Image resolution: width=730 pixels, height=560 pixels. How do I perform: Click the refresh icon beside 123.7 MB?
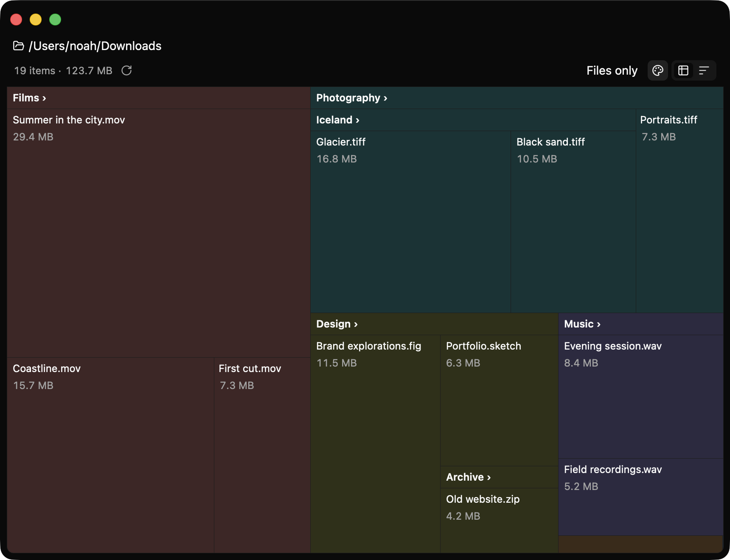coord(126,70)
